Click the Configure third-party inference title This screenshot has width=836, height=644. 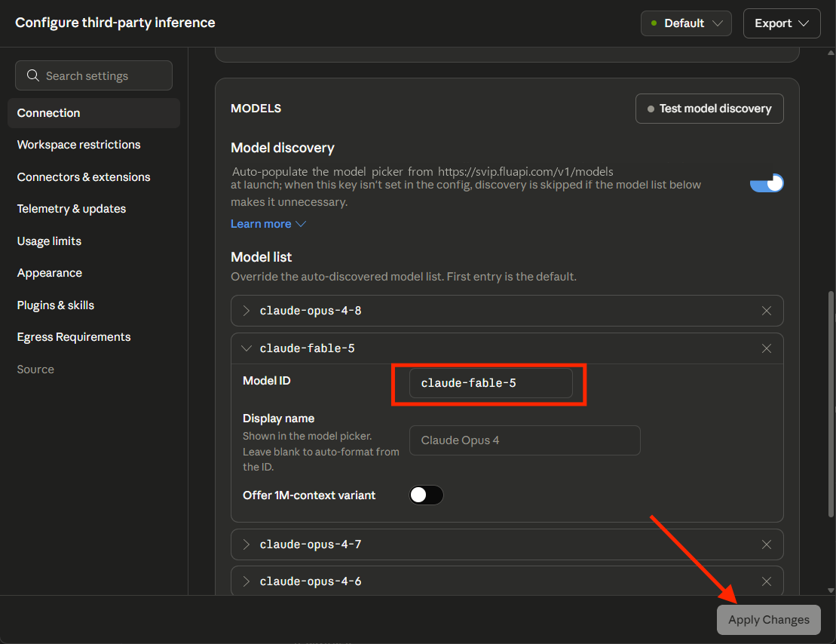[115, 23]
